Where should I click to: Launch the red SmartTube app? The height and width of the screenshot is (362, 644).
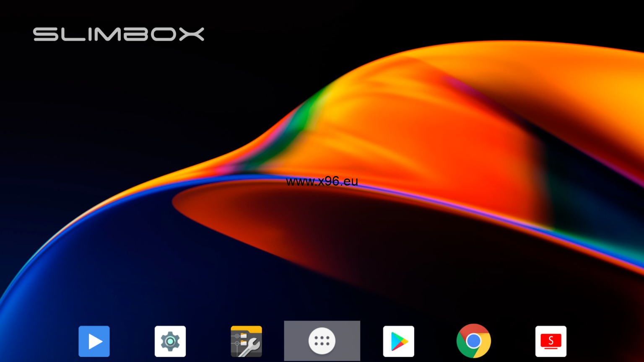(x=551, y=341)
